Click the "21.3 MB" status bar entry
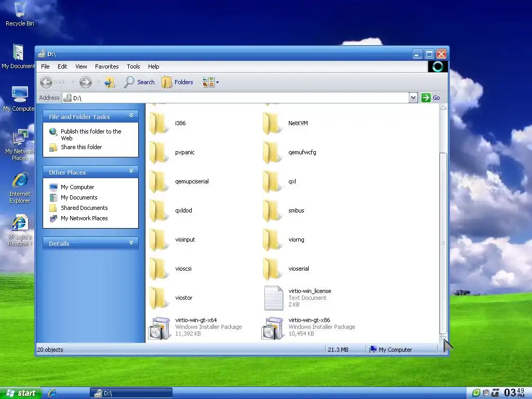 pyautogui.click(x=338, y=350)
